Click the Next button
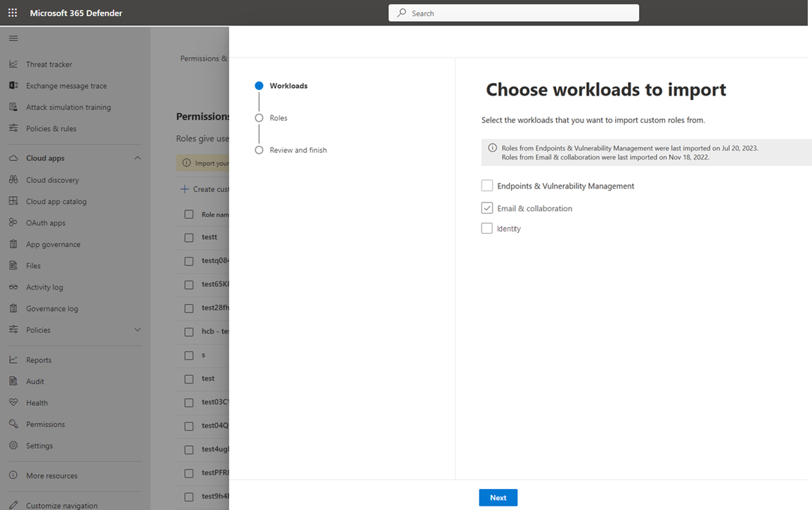Viewport: 812px width, 510px height. click(498, 497)
